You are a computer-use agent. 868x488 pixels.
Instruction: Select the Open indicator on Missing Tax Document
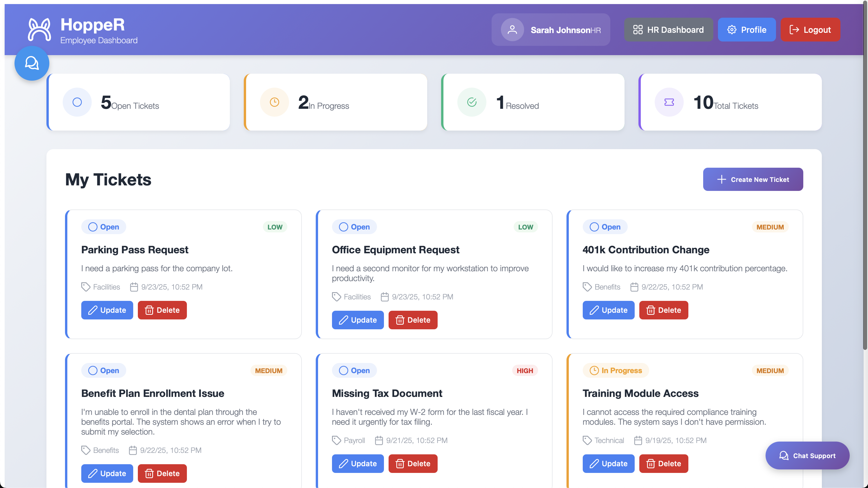(354, 370)
